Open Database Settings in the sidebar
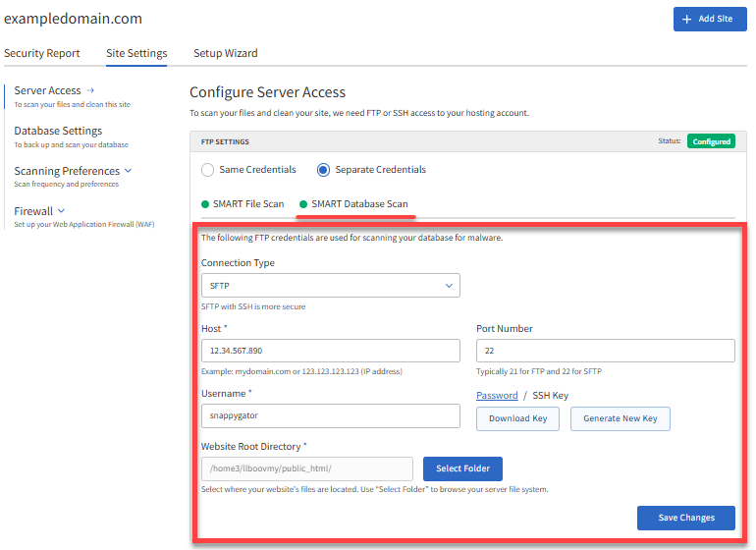 pyautogui.click(x=58, y=131)
